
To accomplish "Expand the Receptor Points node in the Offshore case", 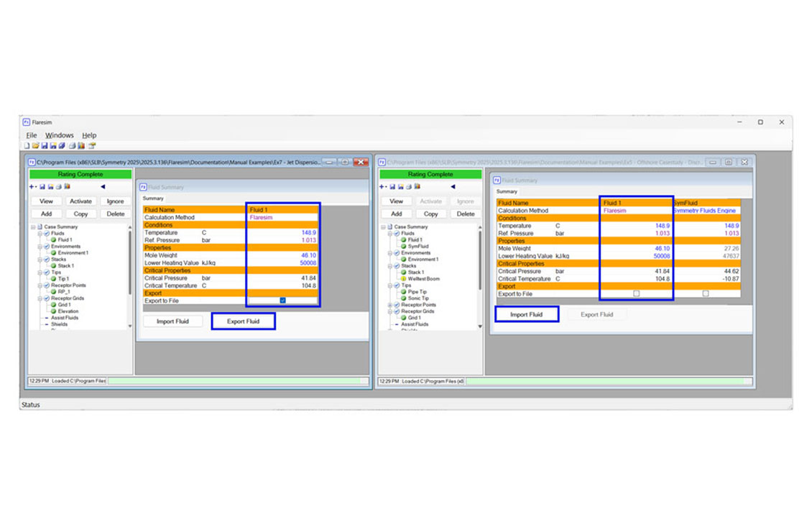I will (x=389, y=305).
